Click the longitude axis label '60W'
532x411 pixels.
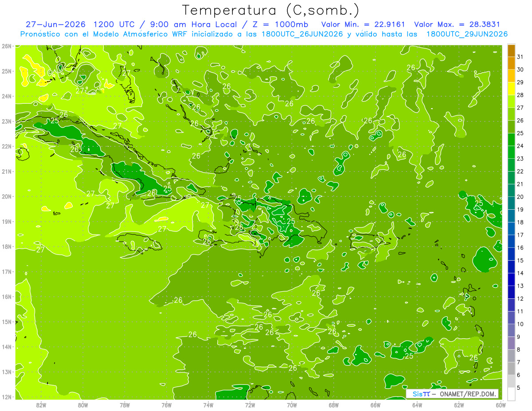[501, 405]
